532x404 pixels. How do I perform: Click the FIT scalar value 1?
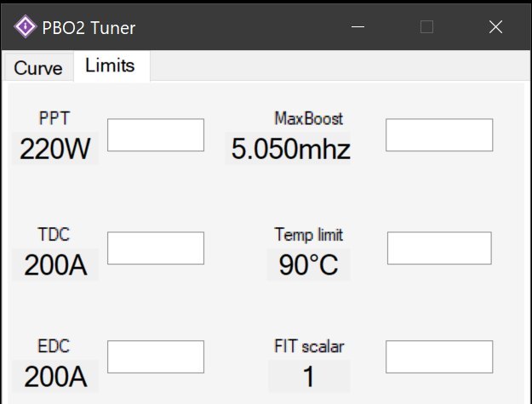click(309, 376)
